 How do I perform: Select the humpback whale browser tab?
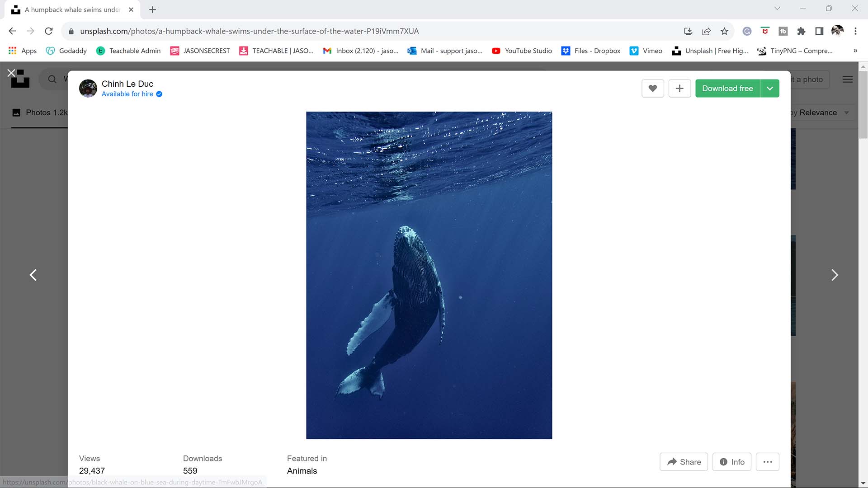(72, 9)
